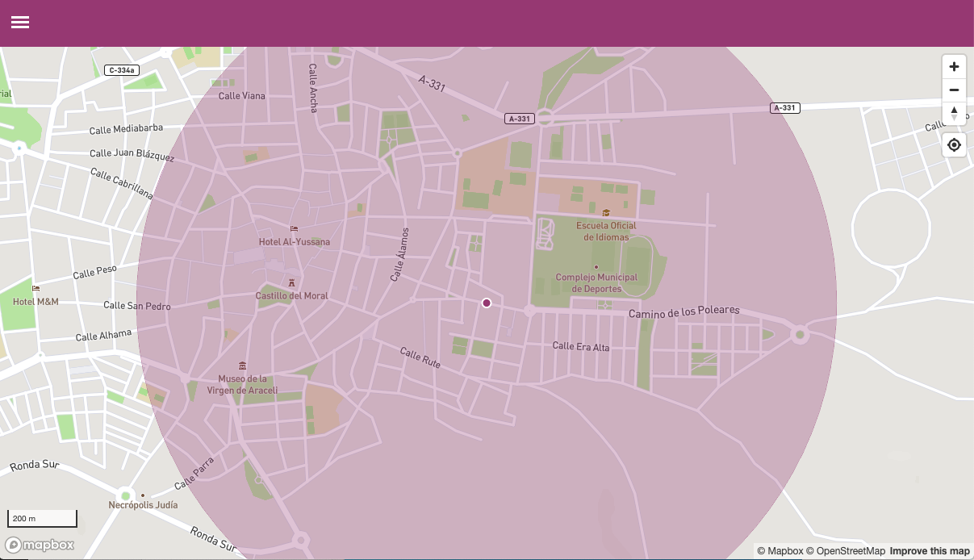
Task: Click the Calle Peso street label
Action: (x=95, y=273)
